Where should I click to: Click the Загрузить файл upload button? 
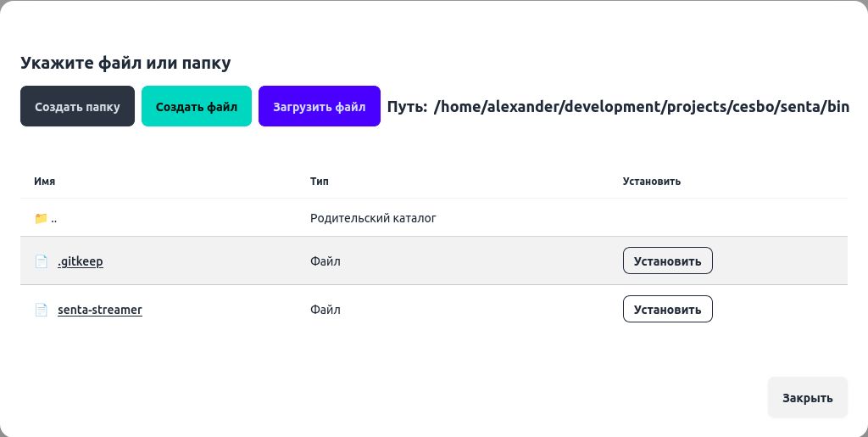(x=319, y=107)
